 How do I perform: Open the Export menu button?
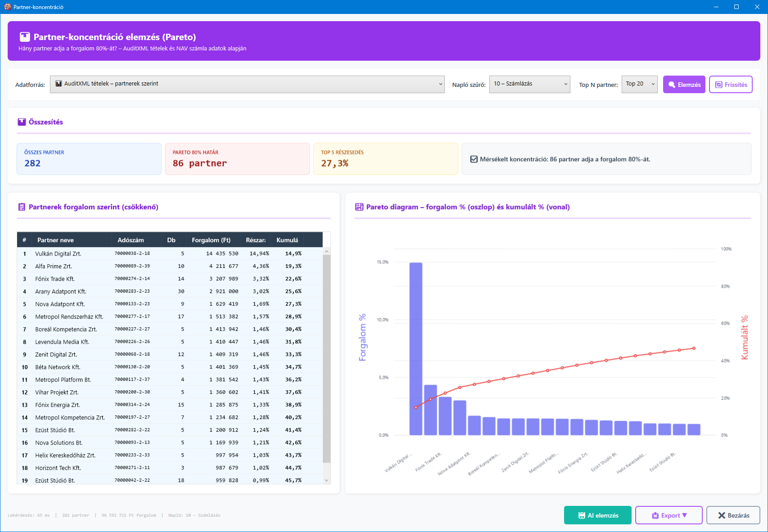pos(669,515)
